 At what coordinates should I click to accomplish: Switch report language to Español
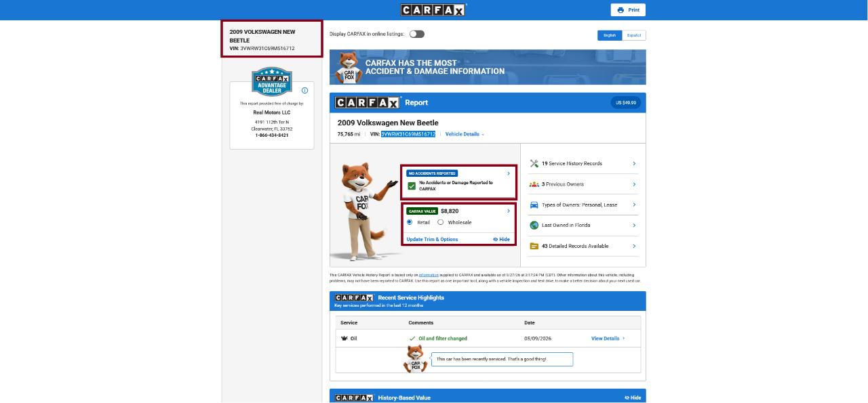point(634,35)
